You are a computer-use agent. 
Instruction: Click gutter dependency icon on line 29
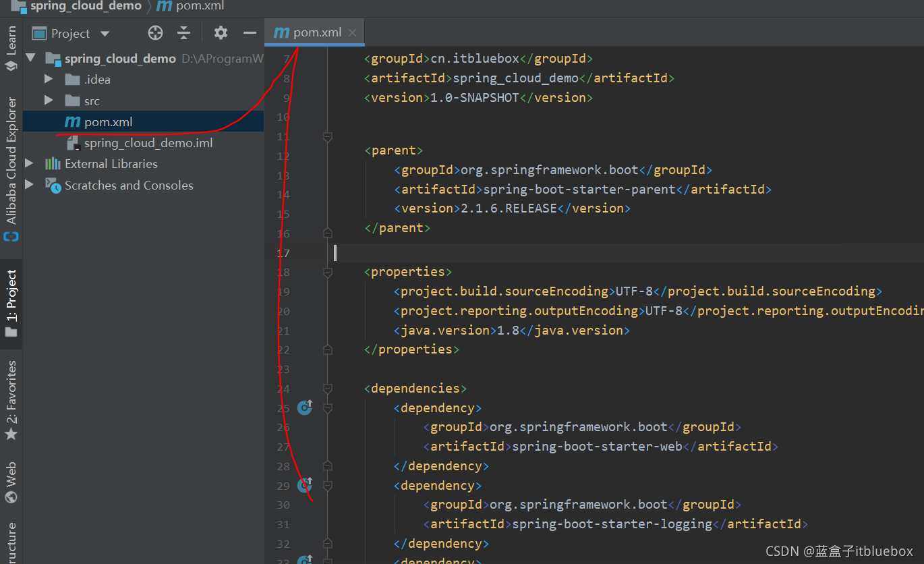coord(305,484)
